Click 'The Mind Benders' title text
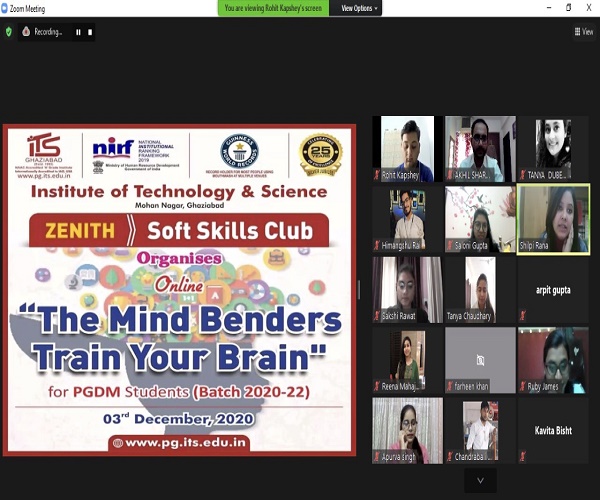Image resolution: width=600 pixels, height=500 pixels. pos(181,318)
